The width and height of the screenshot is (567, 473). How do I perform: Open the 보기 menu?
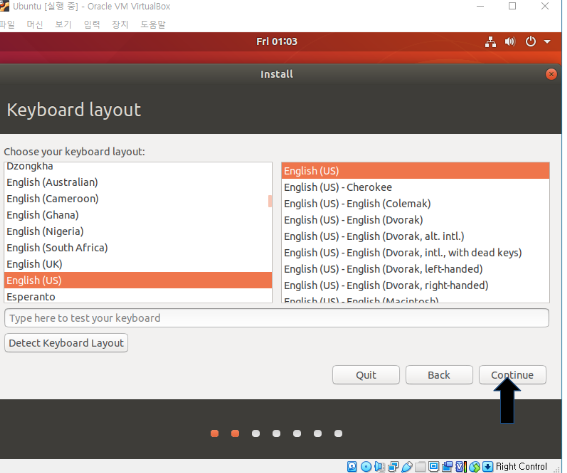63,25
